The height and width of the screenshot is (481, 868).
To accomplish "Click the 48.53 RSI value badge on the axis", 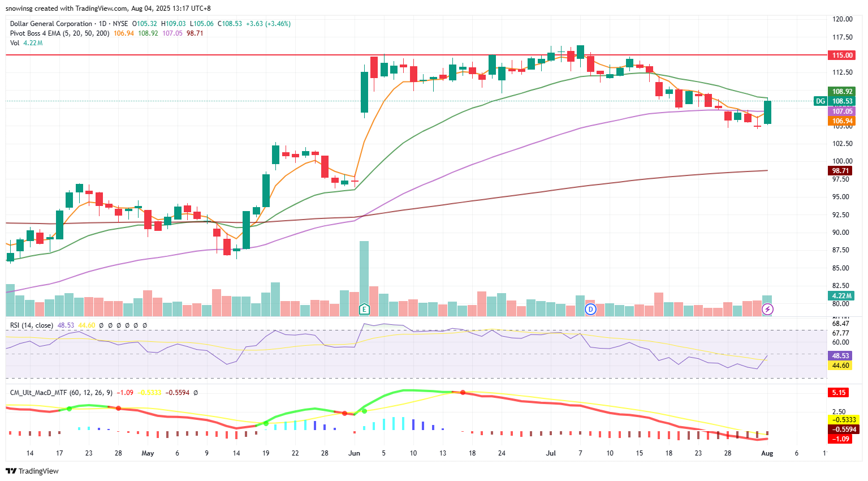I will pyautogui.click(x=839, y=356).
